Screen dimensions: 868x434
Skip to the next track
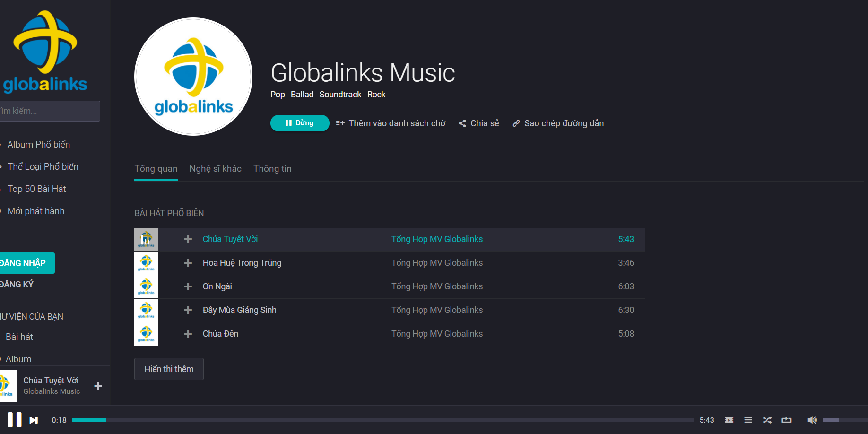(x=34, y=420)
